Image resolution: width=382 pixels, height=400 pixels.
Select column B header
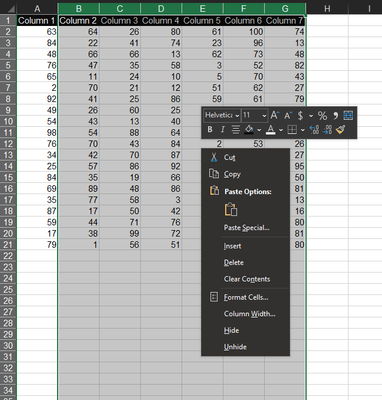pos(79,9)
